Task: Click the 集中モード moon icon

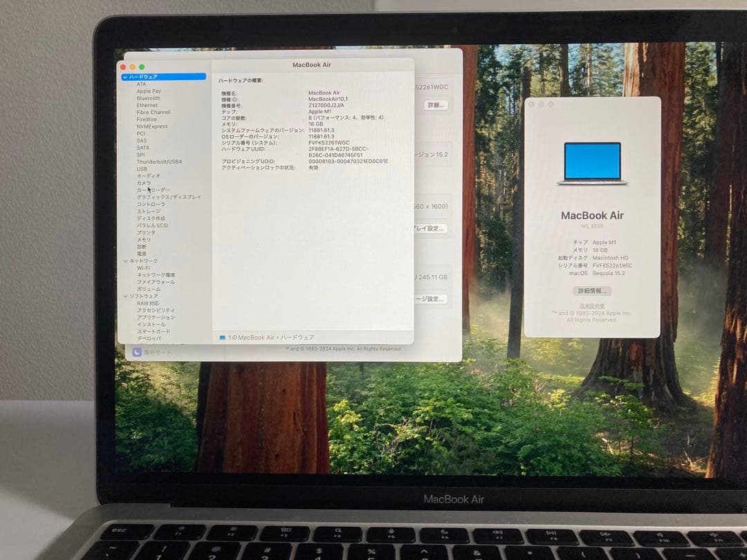Action: coord(138,351)
